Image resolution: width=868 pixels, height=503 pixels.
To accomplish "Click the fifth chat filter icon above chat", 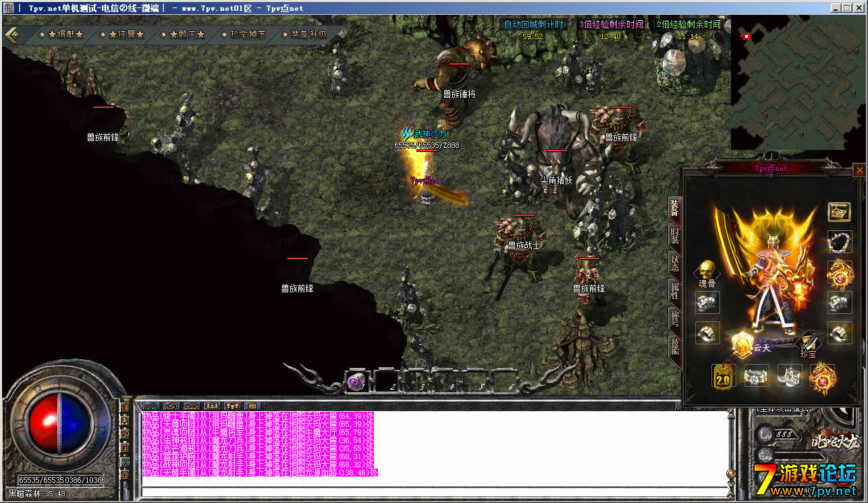I will pos(233,406).
